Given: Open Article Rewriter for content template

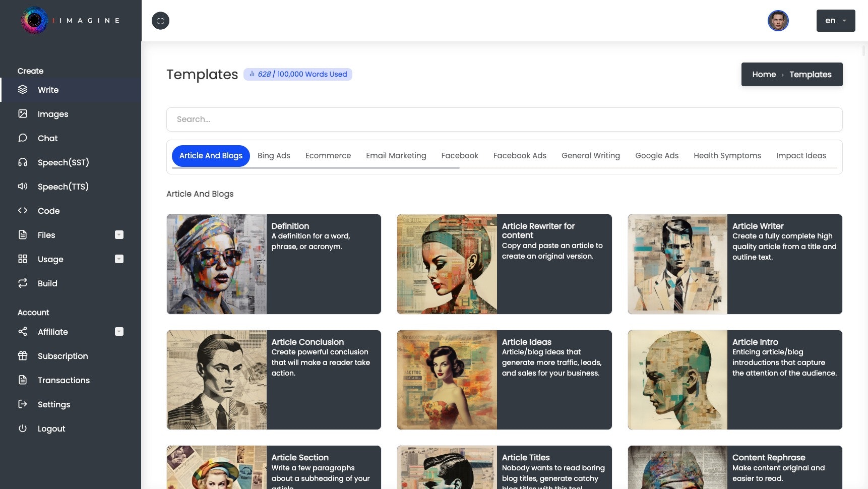Looking at the screenshot, I should [x=504, y=264].
